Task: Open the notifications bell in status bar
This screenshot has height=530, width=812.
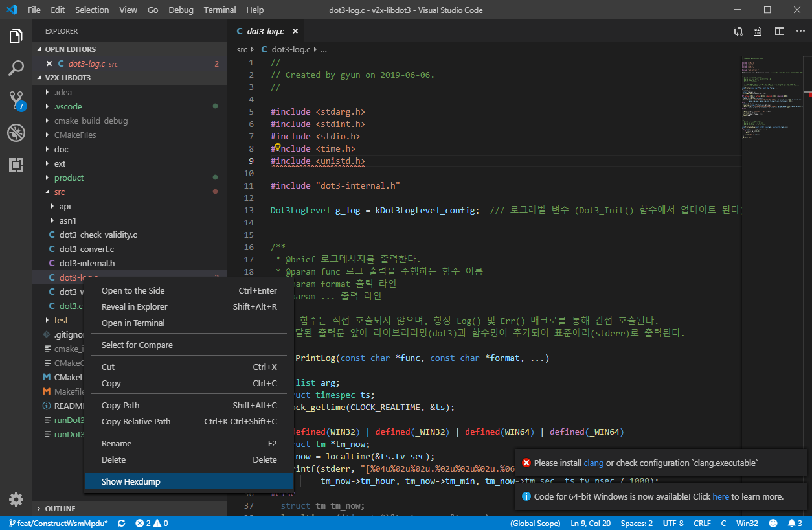Action: coord(795,523)
